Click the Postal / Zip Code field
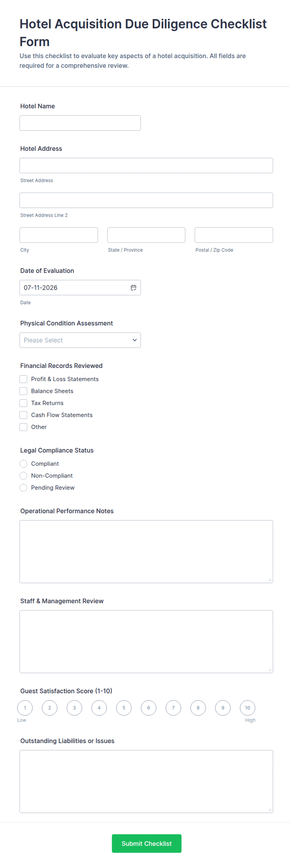Viewport: 290px width, 868px height. pos(234,235)
